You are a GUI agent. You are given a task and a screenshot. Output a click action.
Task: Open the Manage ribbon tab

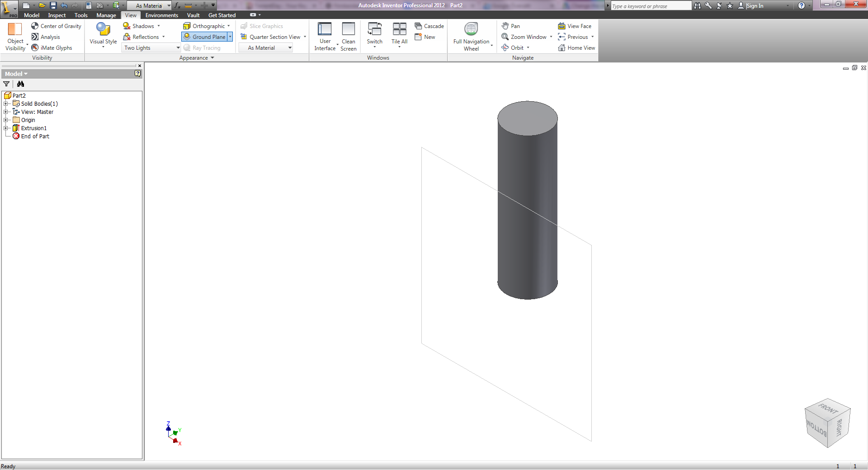(106, 15)
